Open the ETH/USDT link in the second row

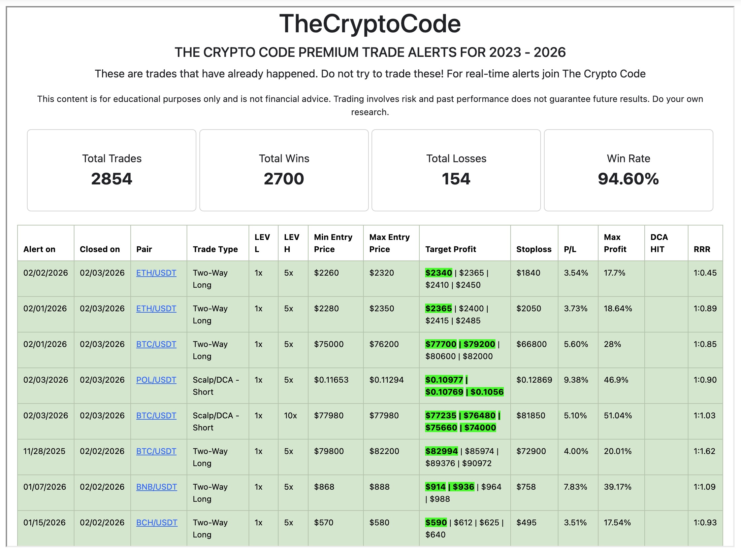point(156,309)
